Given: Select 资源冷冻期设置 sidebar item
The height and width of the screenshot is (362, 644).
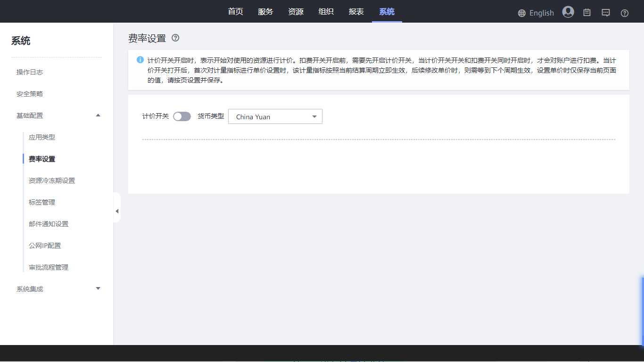Looking at the screenshot, I should 52,181.
